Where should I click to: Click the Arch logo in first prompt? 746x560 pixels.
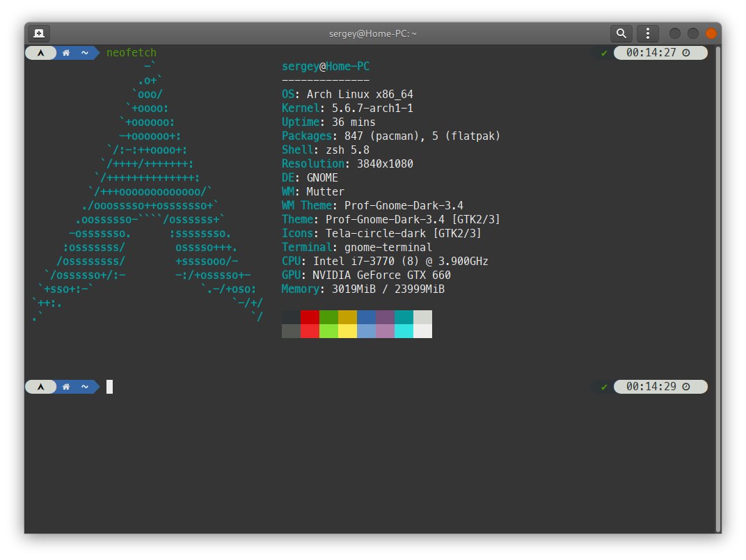41,53
